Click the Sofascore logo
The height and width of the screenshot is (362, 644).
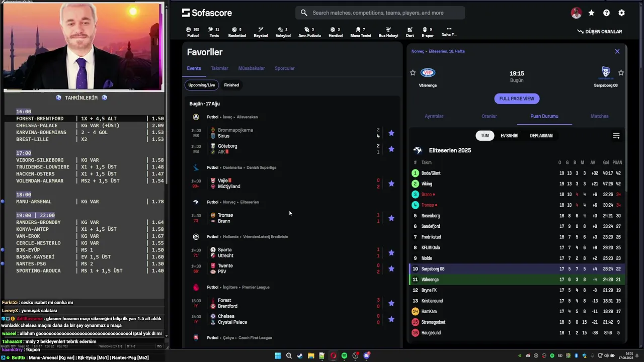tap(207, 13)
